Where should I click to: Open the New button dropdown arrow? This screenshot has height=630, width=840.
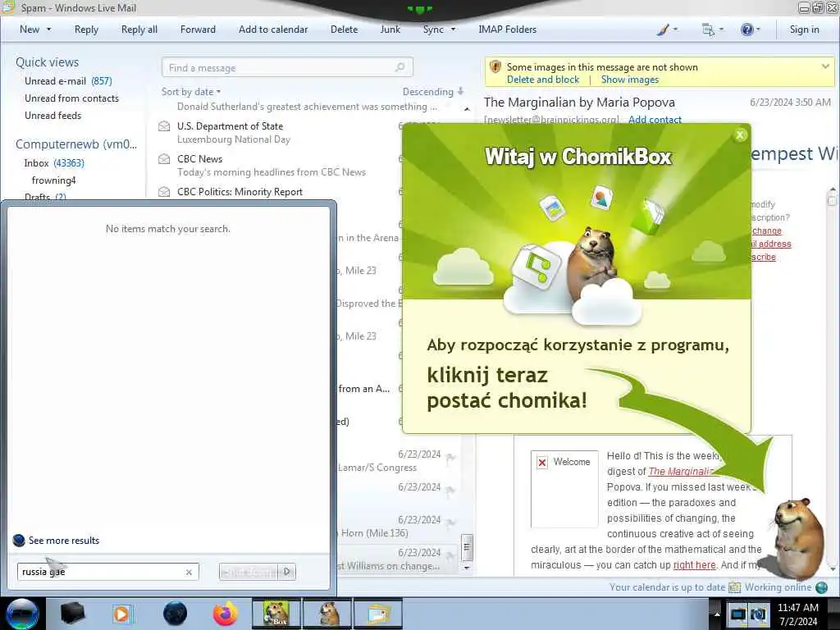pyautogui.click(x=48, y=30)
